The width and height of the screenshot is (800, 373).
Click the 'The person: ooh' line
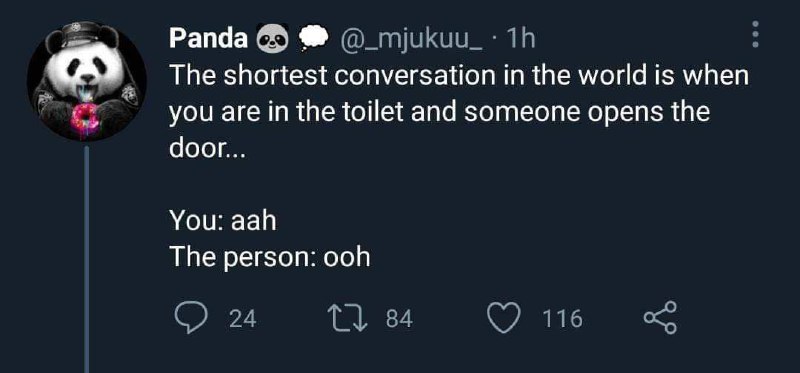click(270, 257)
